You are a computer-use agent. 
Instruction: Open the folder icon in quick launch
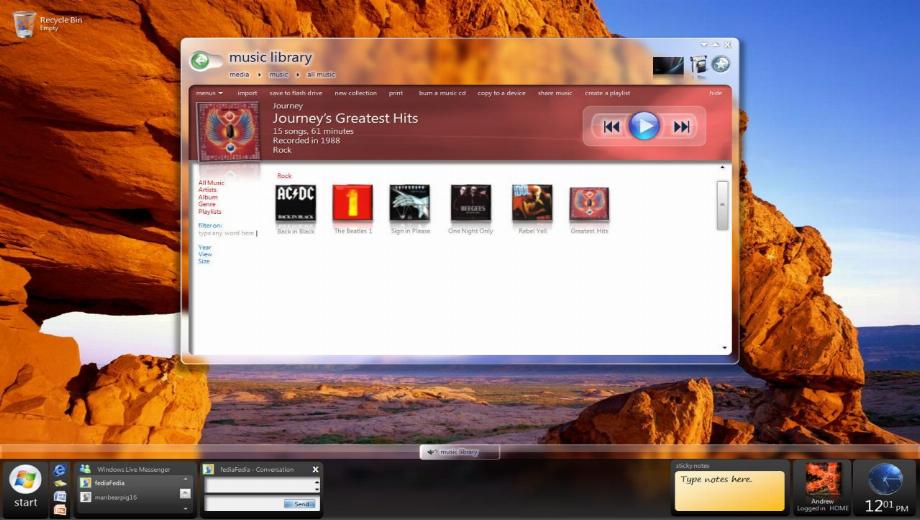coord(59,484)
